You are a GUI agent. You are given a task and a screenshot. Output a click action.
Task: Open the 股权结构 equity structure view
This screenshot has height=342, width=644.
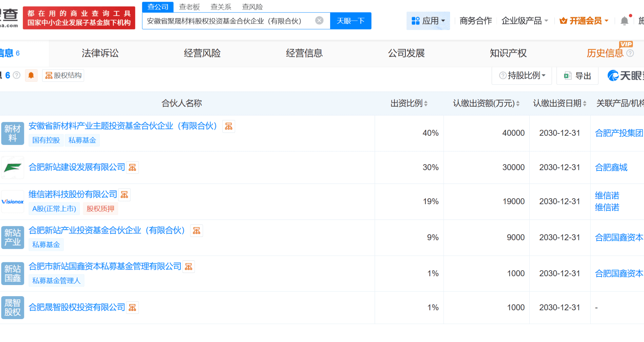63,75
